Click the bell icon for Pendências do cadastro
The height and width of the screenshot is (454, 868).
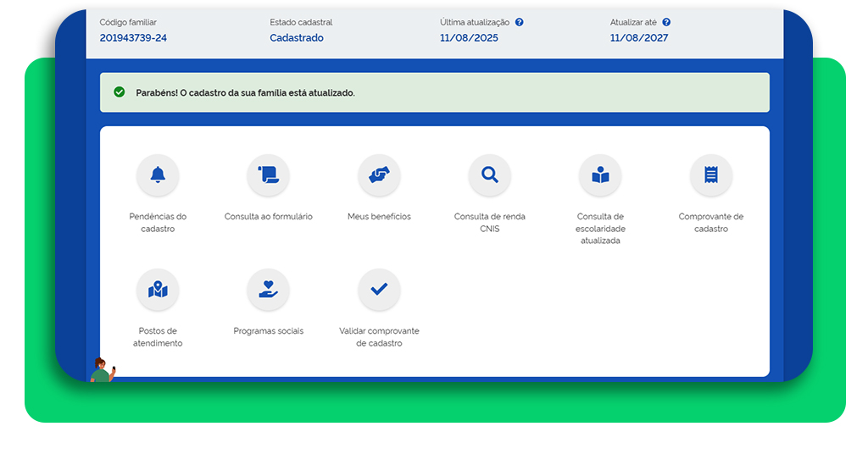[x=158, y=175]
